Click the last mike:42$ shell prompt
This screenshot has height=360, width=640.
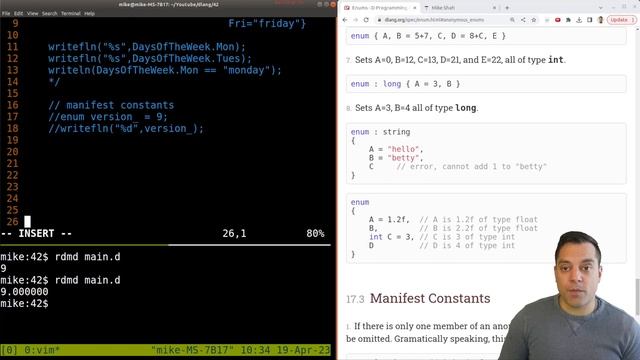[x=24, y=304]
